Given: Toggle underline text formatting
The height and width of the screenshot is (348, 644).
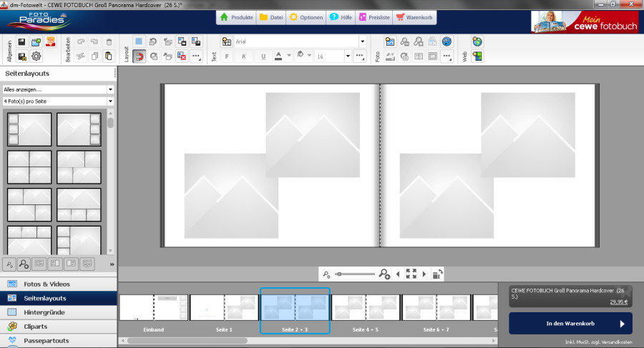Looking at the screenshot, I should (x=263, y=56).
